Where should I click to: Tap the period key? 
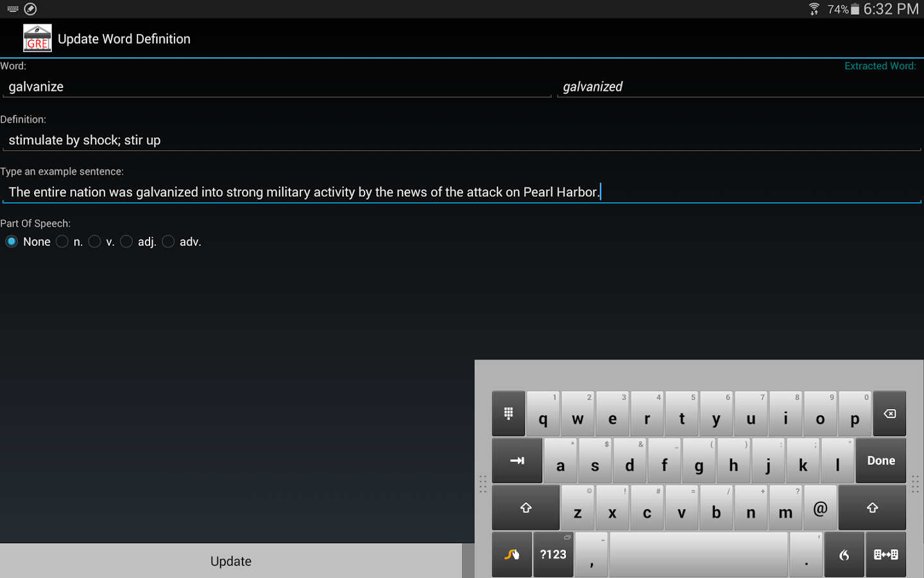[807, 554]
